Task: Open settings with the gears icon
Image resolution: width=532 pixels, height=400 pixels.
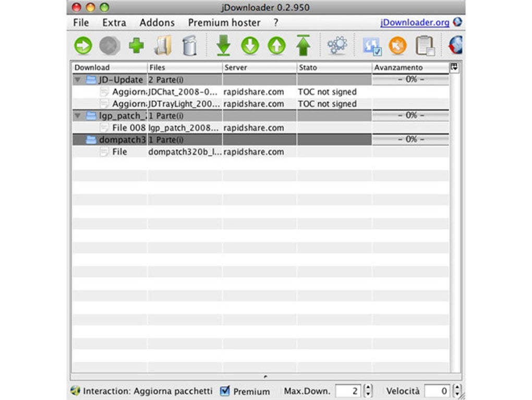Action: click(x=337, y=45)
